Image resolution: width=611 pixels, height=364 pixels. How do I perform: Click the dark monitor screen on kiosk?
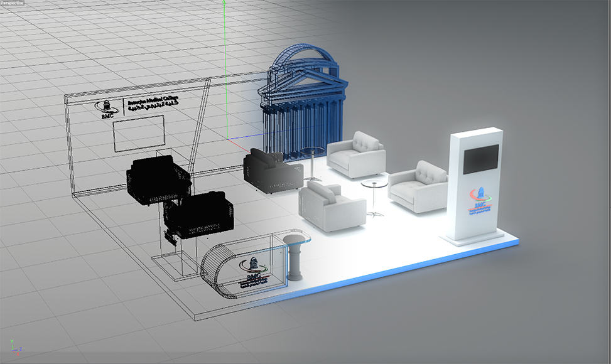coord(480,159)
